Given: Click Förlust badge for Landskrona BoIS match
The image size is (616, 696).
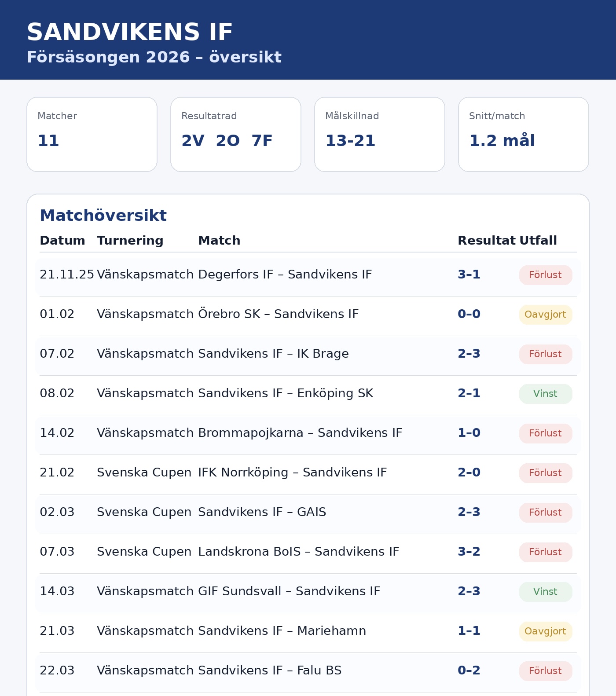Looking at the screenshot, I should point(546,552).
